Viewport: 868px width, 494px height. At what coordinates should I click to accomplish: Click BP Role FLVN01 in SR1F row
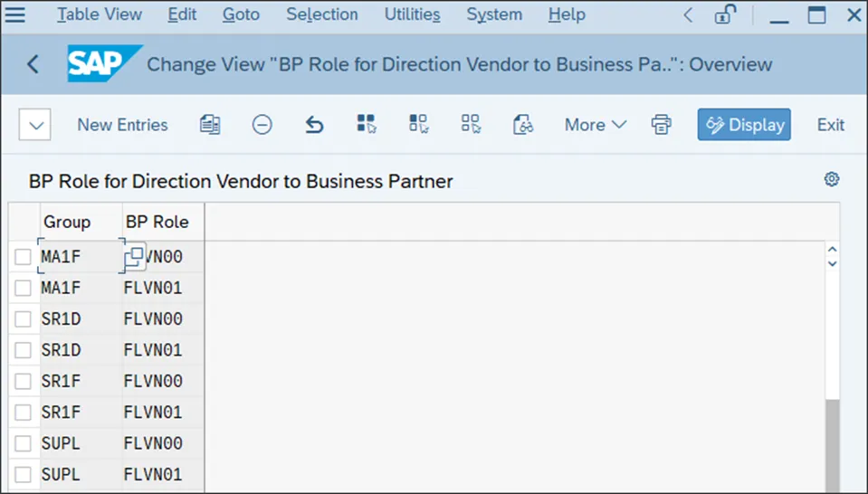[x=163, y=413]
